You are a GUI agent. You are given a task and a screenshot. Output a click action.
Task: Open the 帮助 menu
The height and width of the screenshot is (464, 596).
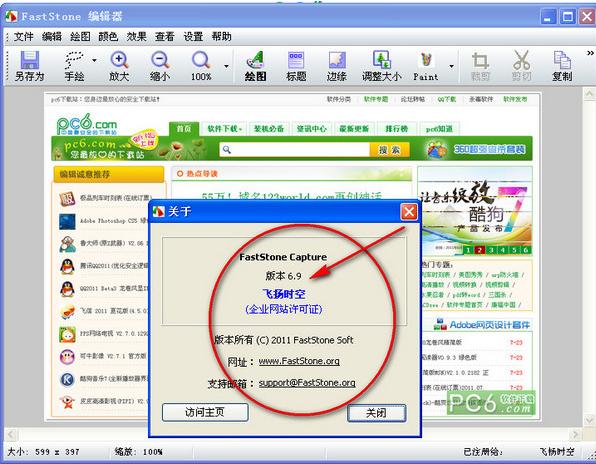221,36
